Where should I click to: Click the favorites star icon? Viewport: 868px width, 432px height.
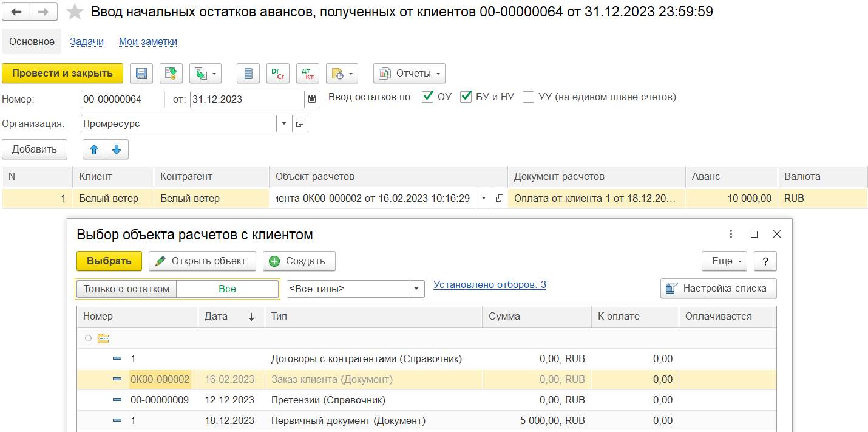click(x=75, y=12)
